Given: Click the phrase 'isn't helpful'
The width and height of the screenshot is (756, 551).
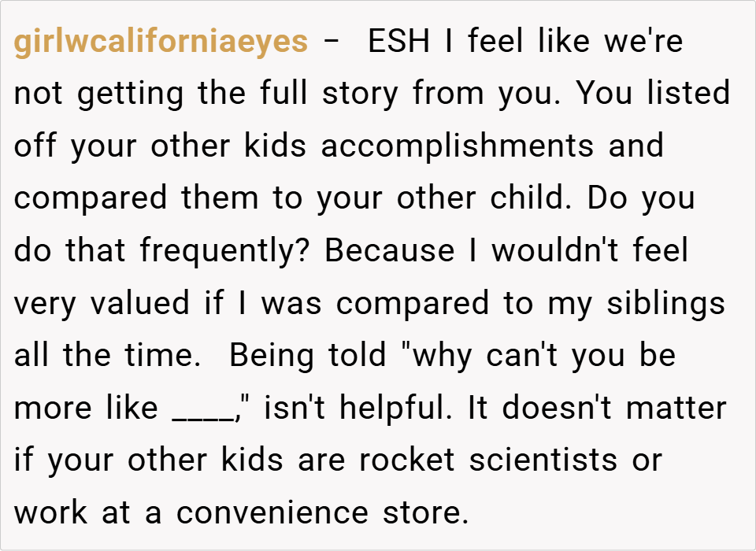Looking at the screenshot, I should [361, 409].
